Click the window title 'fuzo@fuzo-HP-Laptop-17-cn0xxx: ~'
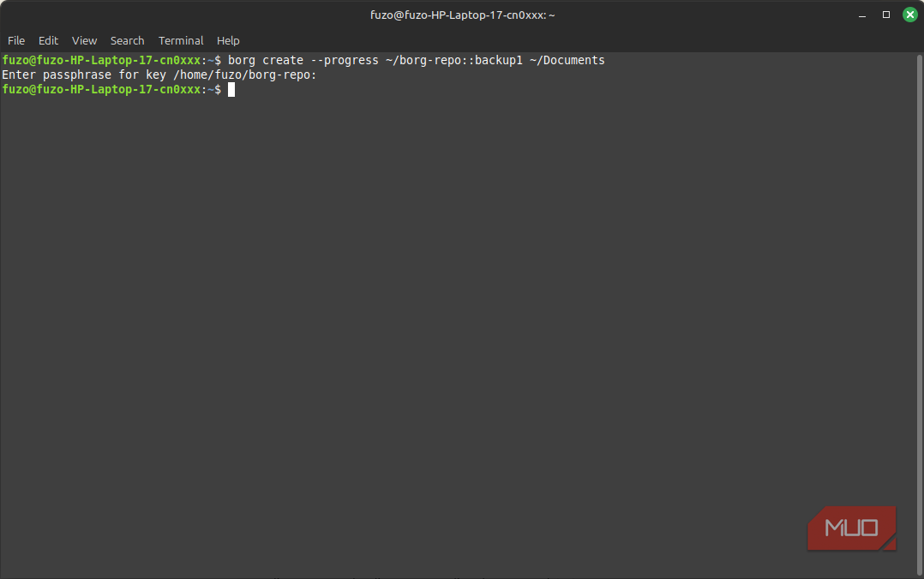 (x=463, y=15)
